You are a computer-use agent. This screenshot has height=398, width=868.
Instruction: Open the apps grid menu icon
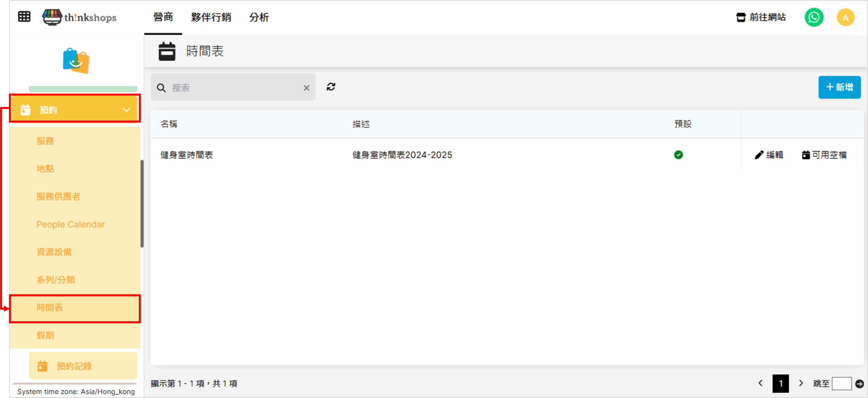click(24, 17)
